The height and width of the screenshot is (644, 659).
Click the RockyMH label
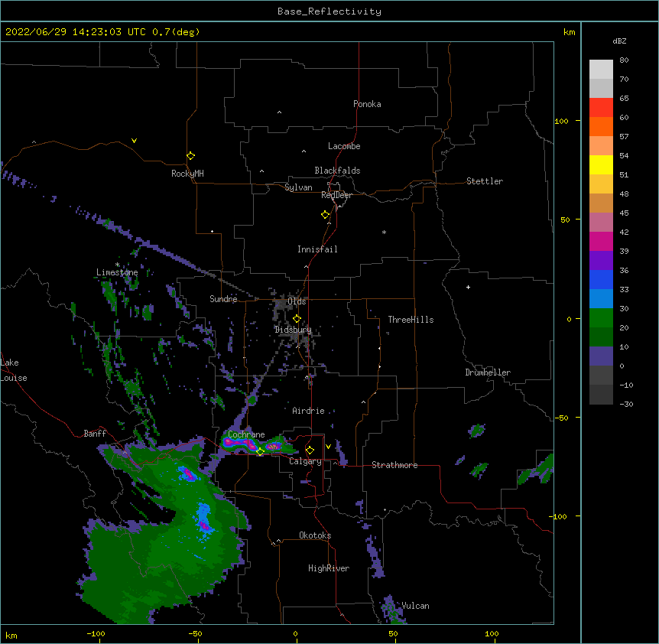tap(187, 174)
